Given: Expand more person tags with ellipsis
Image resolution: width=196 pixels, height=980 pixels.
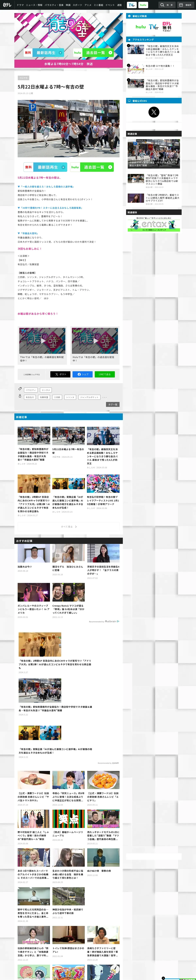Looking at the screenshot, I should click(105, 397).
